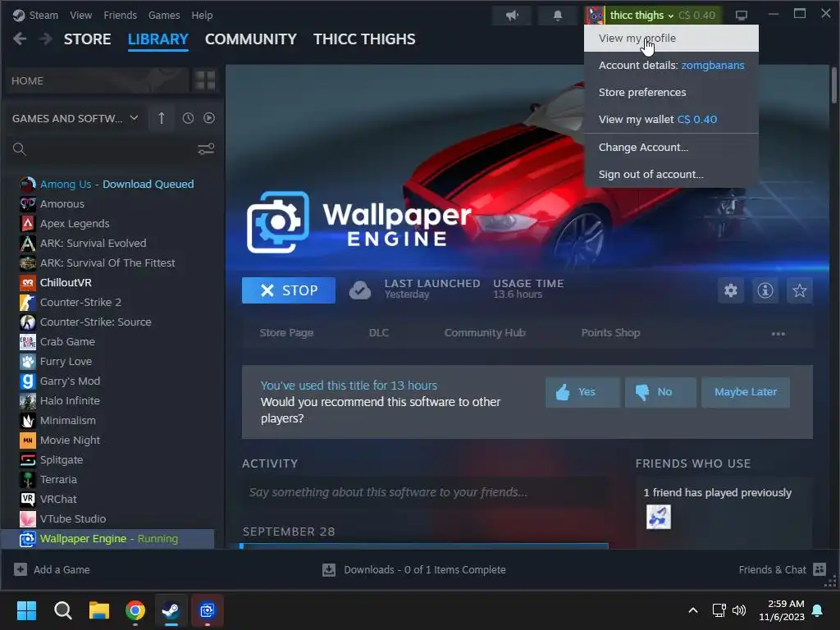Open Store preferences menu entry
840x630 pixels.
pyautogui.click(x=671, y=92)
